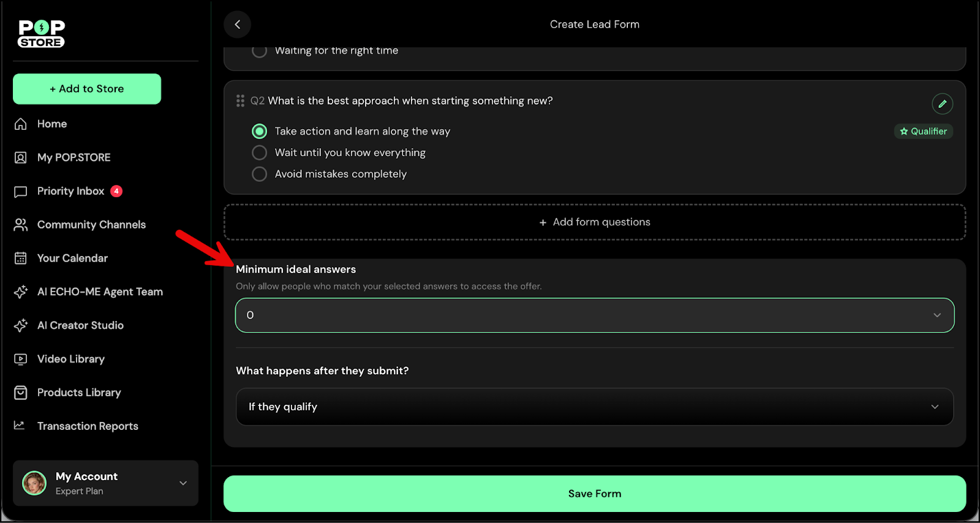Click the Qualifier star badge
This screenshot has width=980, height=523.
[923, 132]
